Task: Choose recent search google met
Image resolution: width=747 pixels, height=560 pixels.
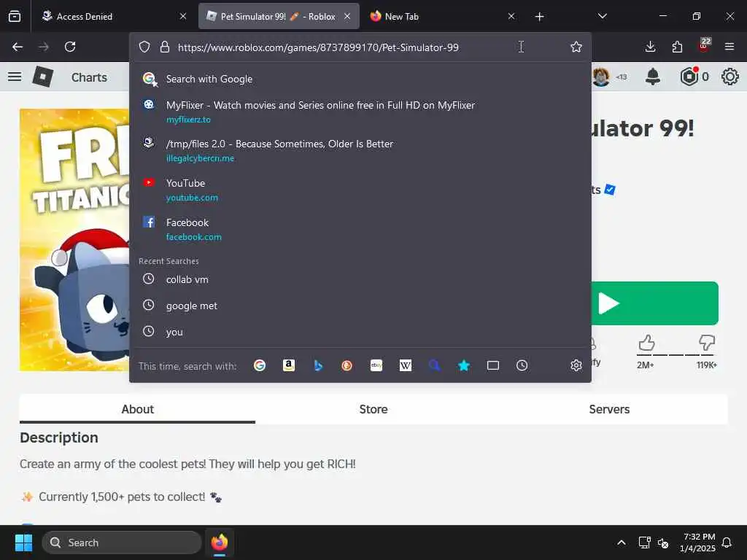Action: point(360,306)
